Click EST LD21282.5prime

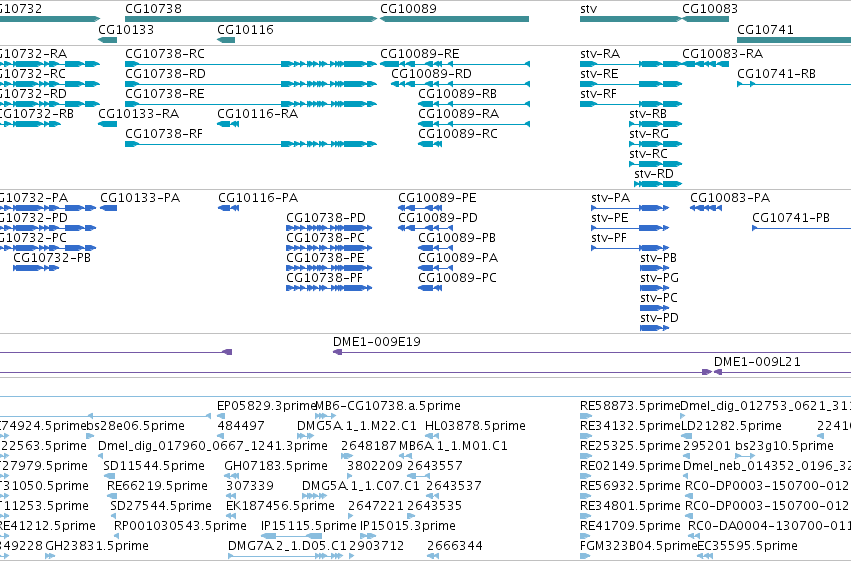click(x=688, y=436)
